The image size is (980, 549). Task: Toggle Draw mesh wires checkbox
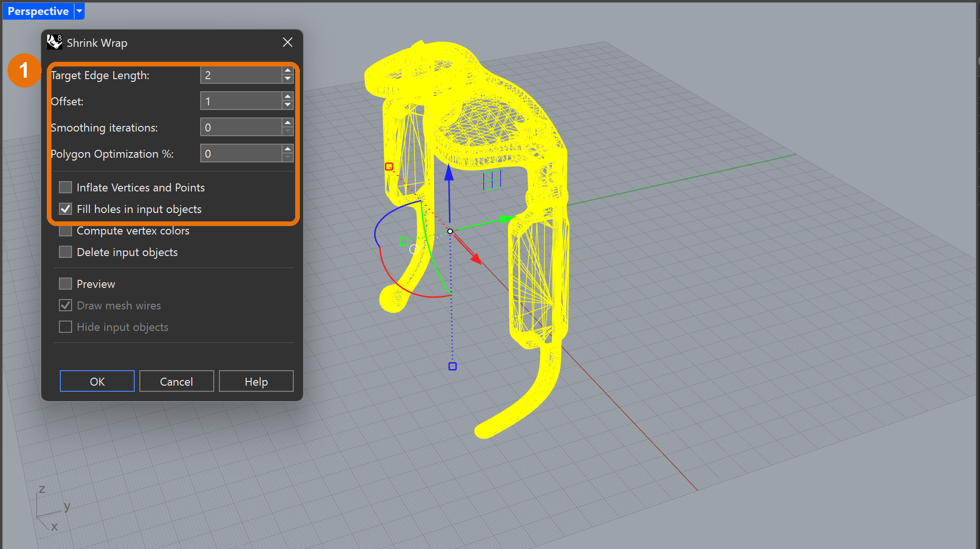[65, 305]
